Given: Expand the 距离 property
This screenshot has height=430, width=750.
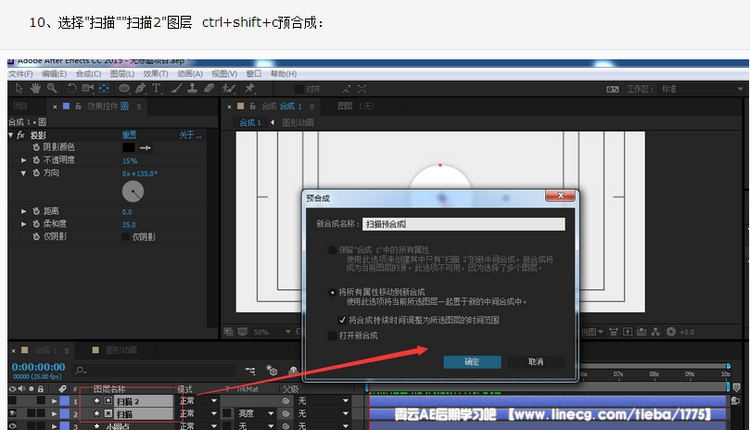Looking at the screenshot, I should pyautogui.click(x=23, y=211).
